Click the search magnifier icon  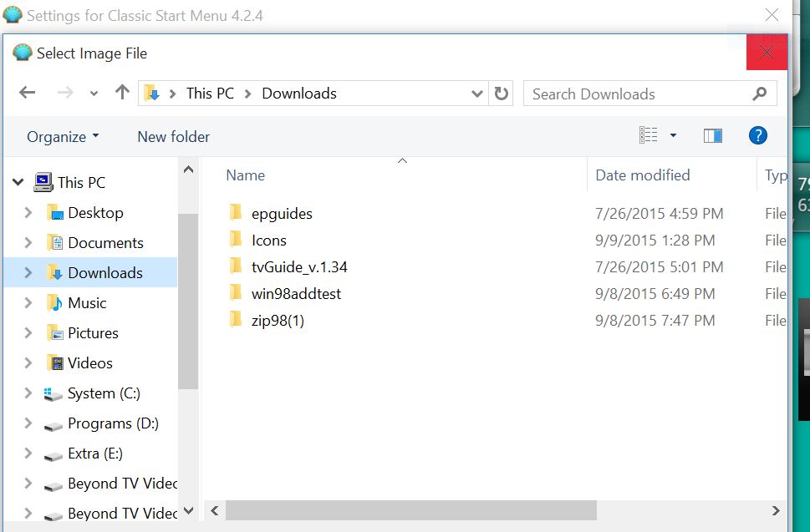tap(759, 94)
